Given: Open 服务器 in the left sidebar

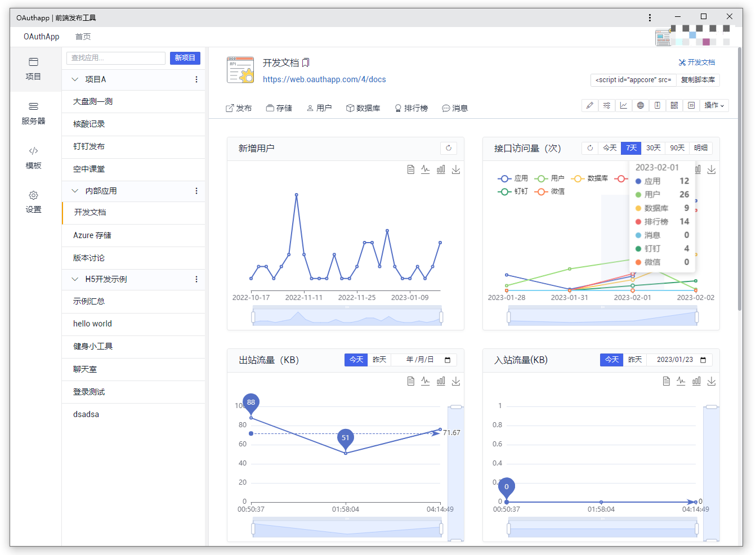Looking at the screenshot, I should click(x=33, y=113).
